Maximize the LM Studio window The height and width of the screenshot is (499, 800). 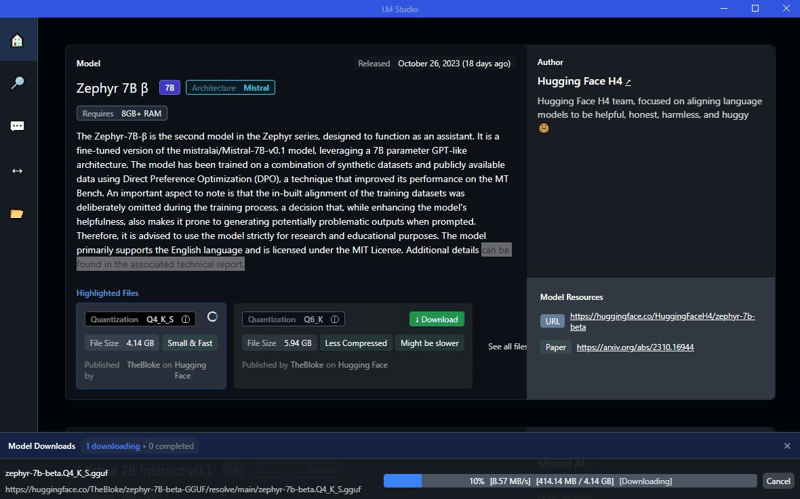coord(755,9)
